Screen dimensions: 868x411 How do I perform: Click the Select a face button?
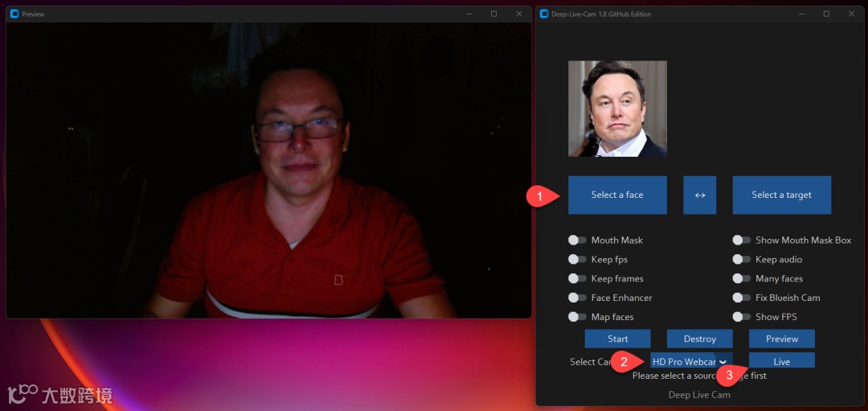pos(617,195)
